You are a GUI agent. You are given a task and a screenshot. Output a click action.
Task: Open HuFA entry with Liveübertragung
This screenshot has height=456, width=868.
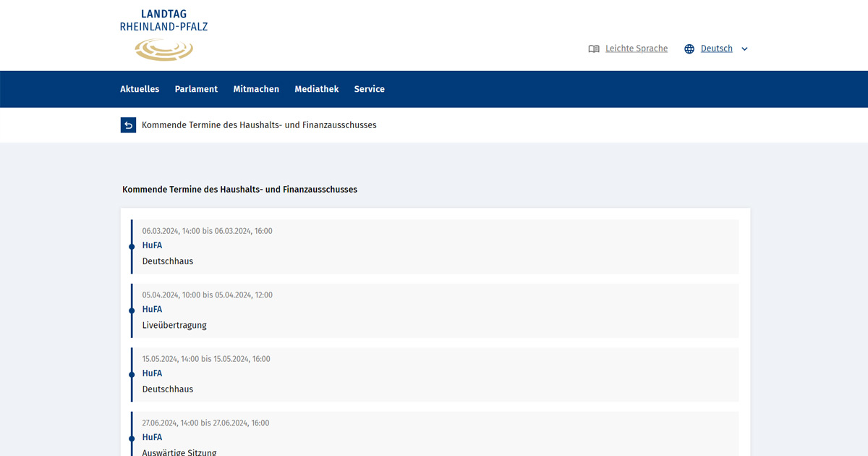coord(152,310)
